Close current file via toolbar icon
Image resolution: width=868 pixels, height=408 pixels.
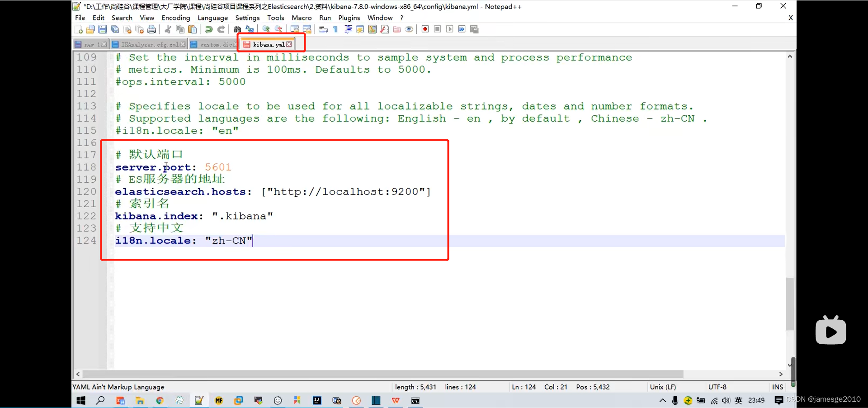coord(127,29)
